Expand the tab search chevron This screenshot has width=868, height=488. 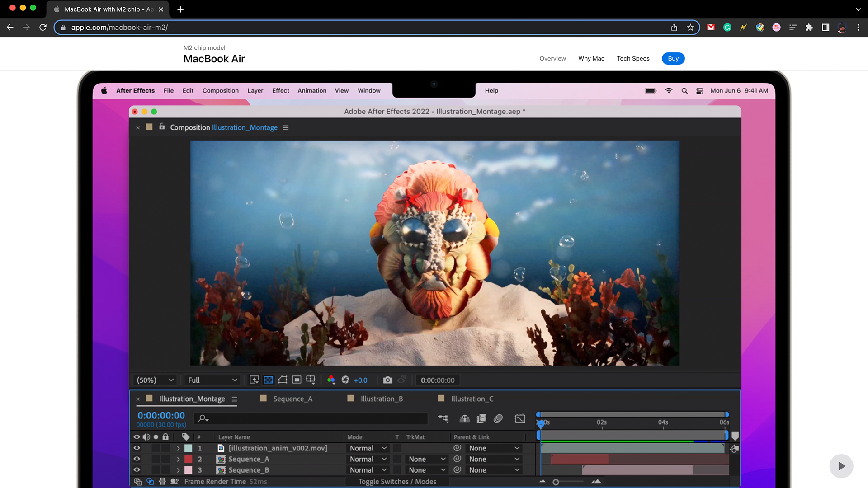pyautogui.click(x=858, y=9)
